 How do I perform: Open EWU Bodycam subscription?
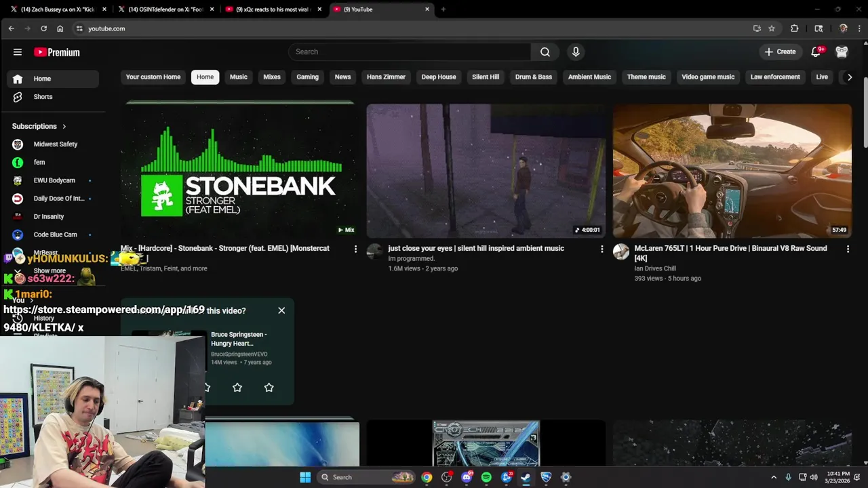[53, 180]
